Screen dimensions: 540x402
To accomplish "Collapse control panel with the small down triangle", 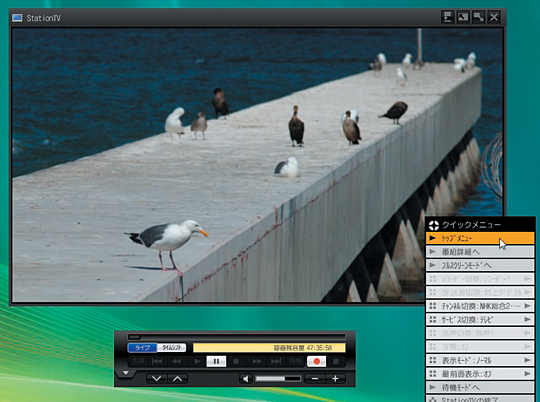I will pos(126,373).
